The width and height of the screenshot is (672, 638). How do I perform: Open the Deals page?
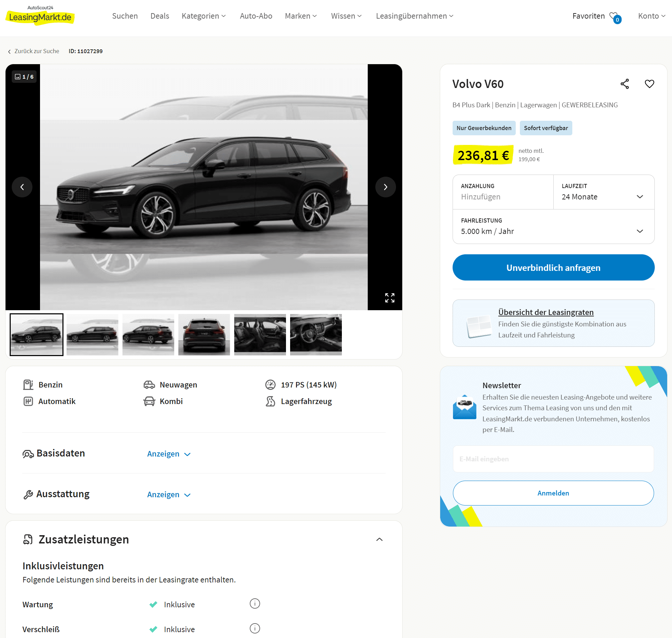pos(160,16)
